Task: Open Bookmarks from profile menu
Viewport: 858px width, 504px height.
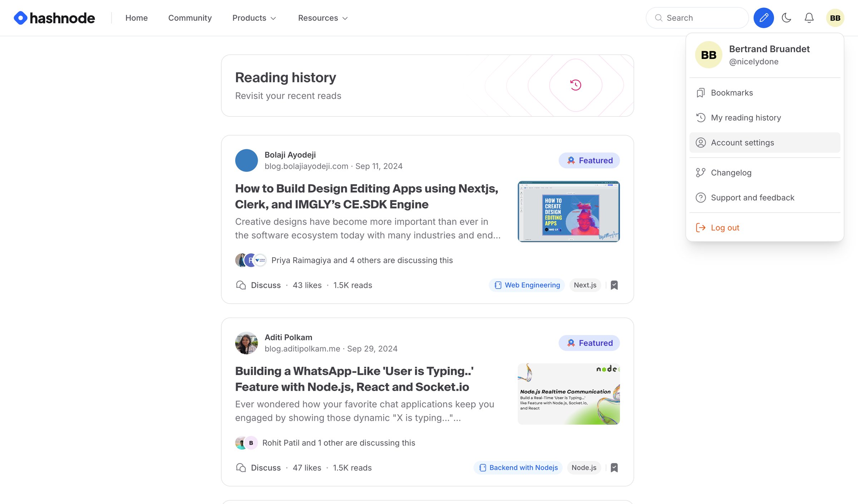Action: [x=765, y=93]
